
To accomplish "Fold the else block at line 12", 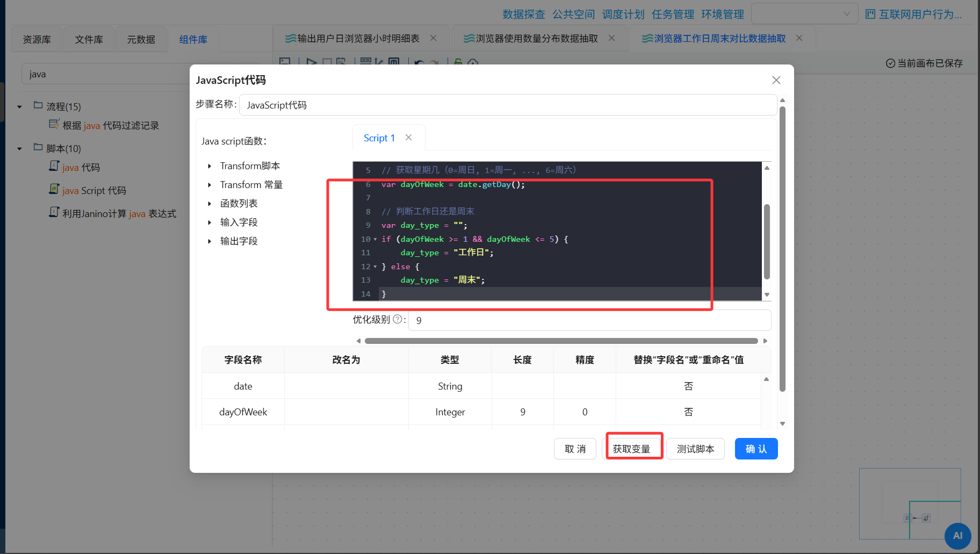I will point(375,267).
